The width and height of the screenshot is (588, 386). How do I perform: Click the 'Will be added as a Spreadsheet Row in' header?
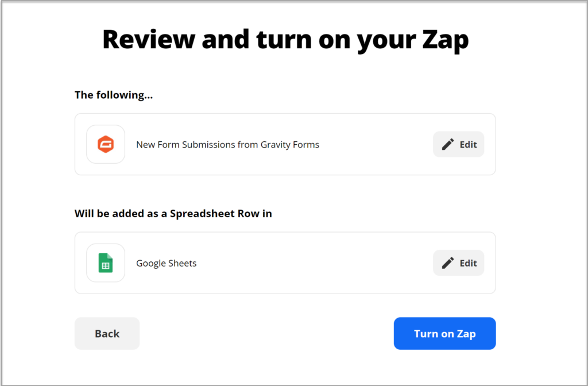click(173, 213)
